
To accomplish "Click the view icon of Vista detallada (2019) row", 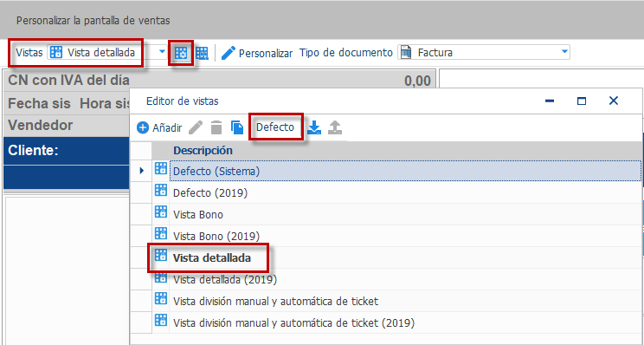I will coord(161,277).
